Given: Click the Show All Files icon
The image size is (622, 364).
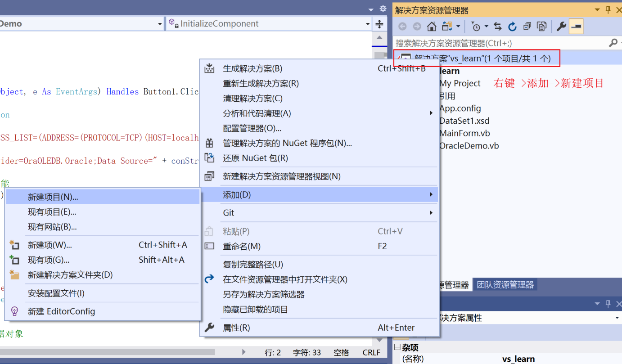Looking at the screenshot, I should point(541,26).
